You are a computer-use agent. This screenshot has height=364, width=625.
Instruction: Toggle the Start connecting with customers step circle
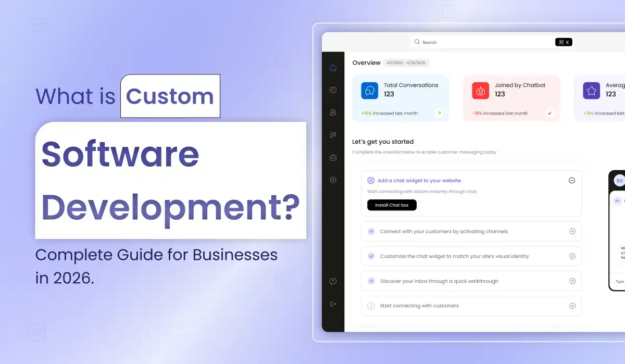(x=371, y=306)
